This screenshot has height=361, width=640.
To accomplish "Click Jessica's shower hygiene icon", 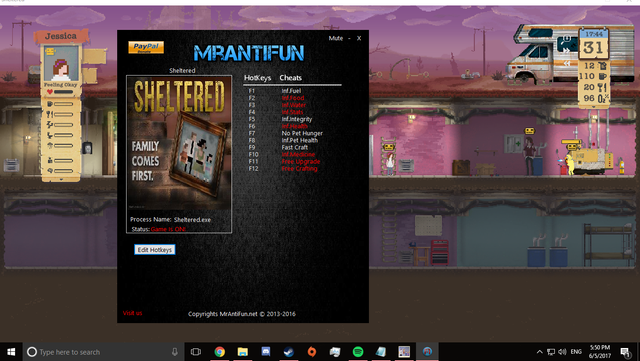I will (49, 145).
